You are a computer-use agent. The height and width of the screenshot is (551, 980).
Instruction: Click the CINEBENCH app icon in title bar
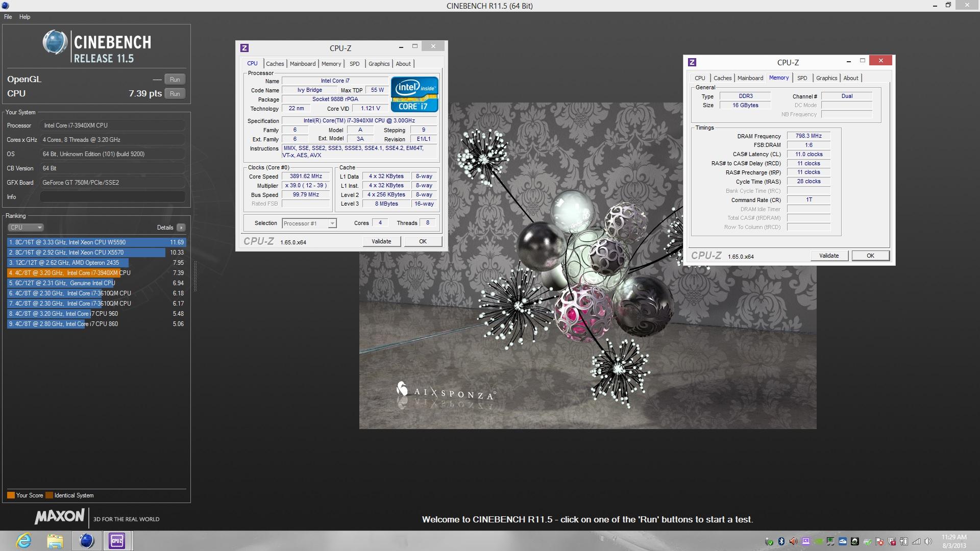point(5,6)
